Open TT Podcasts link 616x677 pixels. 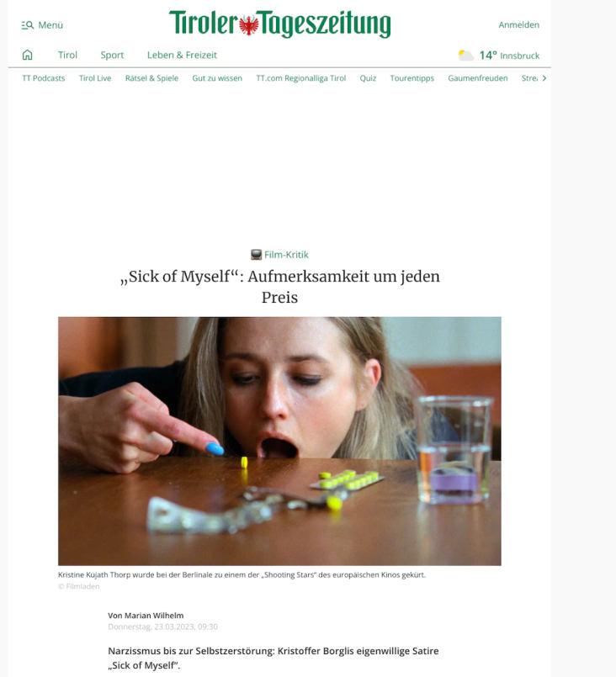coord(43,78)
